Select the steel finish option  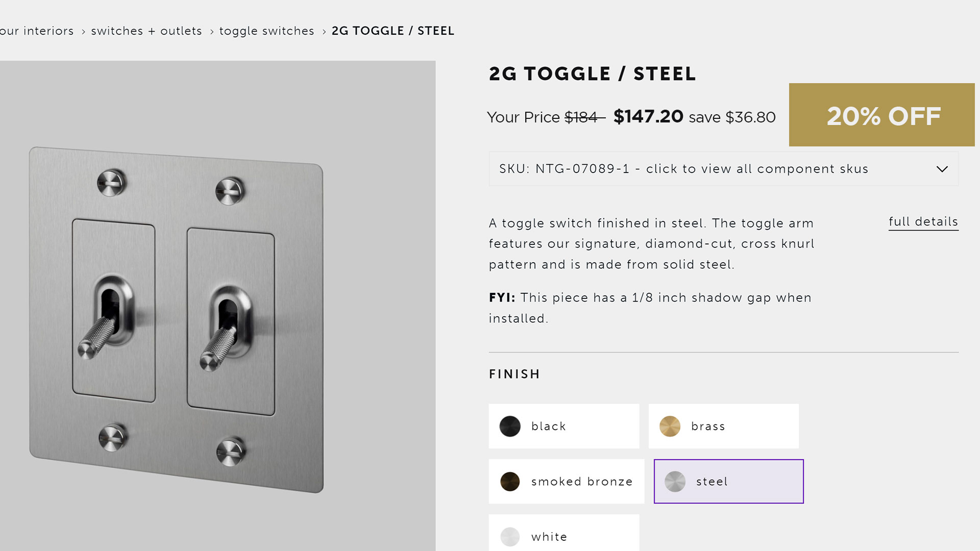pos(728,481)
